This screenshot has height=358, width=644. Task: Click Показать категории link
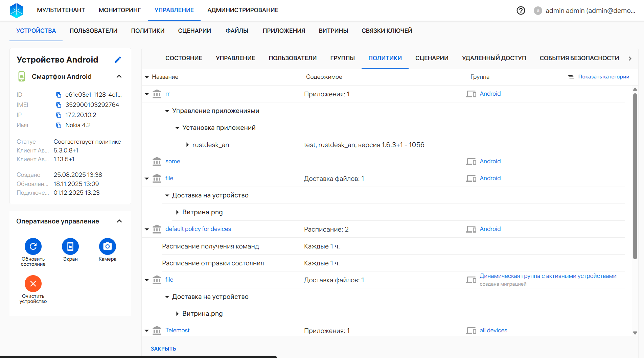(603, 77)
